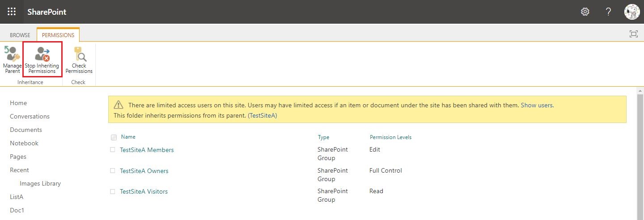
Task: Open Notebook in the left navigation
Action: (24, 143)
